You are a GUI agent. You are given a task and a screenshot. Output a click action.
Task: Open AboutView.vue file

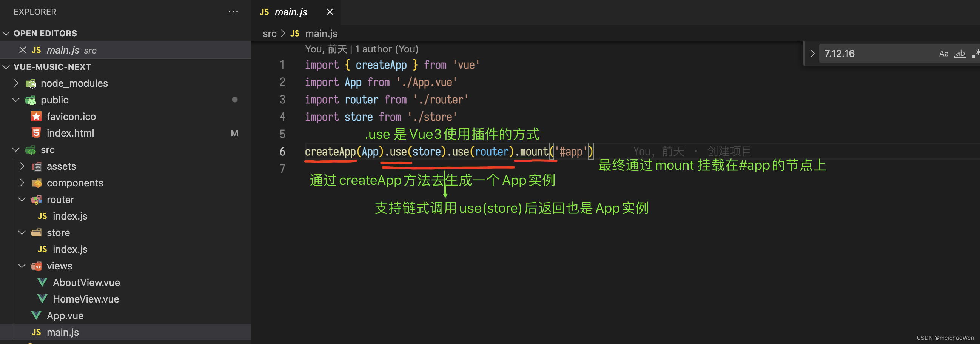point(86,283)
